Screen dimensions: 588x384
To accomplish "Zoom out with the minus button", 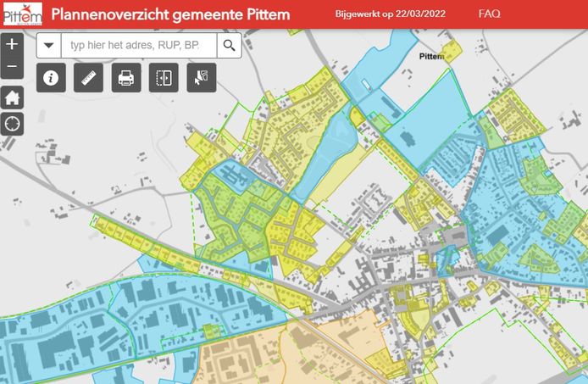I will pyautogui.click(x=12, y=67).
